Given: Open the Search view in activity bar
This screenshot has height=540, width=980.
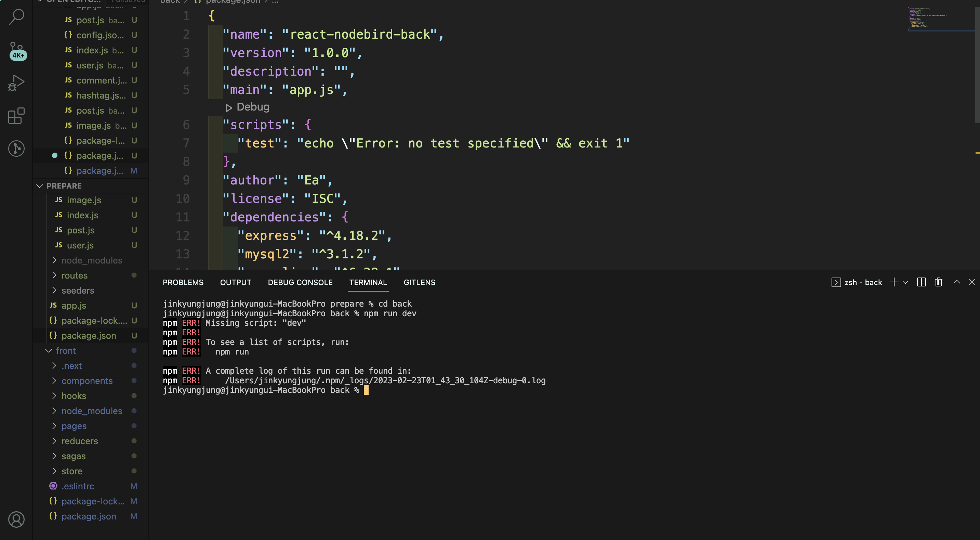Looking at the screenshot, I should (16, 17).
